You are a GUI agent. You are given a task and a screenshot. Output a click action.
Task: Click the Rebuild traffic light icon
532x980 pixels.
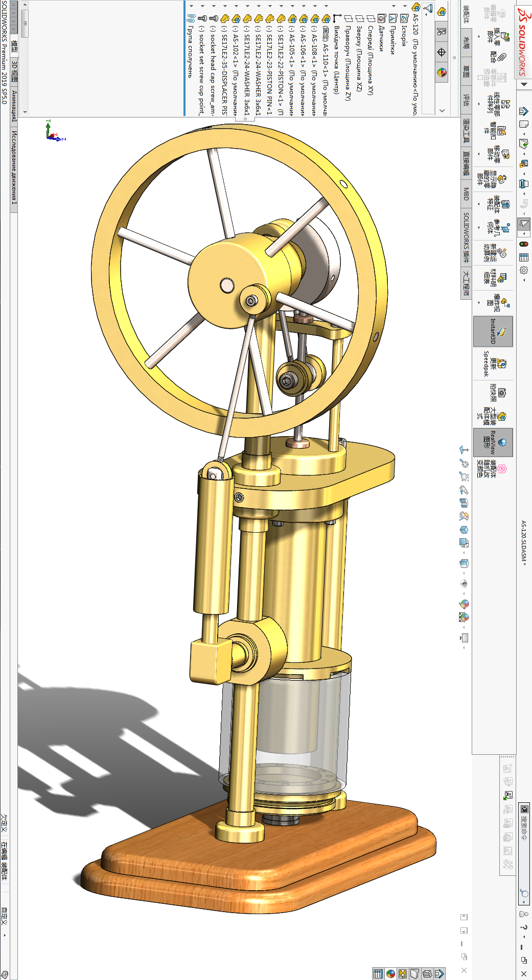pyautogui.click(x=524, y=244)
